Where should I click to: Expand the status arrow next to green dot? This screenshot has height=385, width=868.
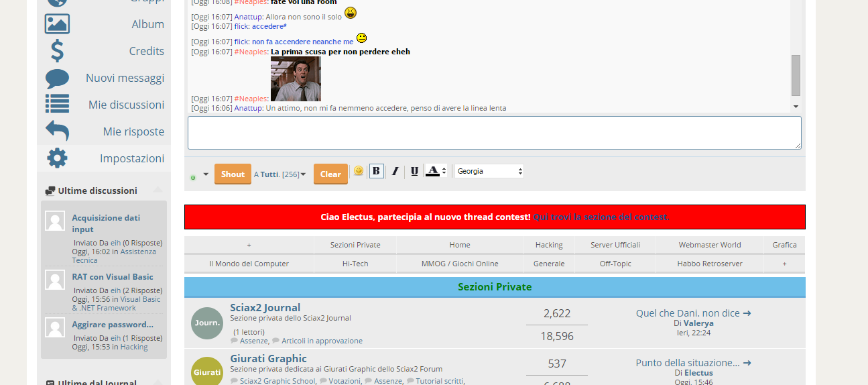pyautogui.click(x=206, y=174)
